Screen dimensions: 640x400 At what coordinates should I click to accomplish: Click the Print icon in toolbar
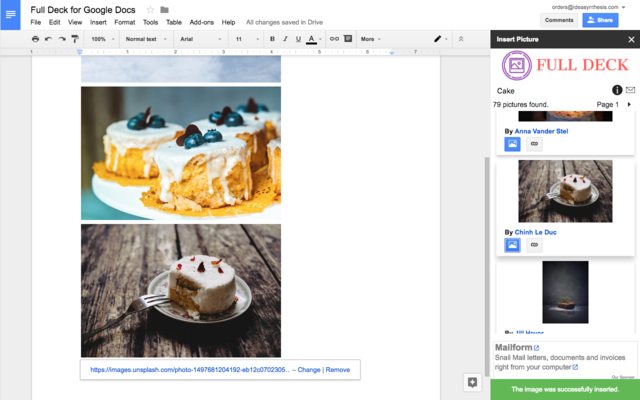pos(36,39)
